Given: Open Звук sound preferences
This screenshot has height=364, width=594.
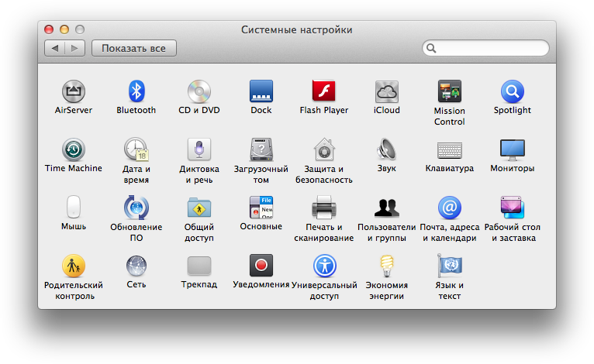Looking at the screenshot, I should 386,149.
